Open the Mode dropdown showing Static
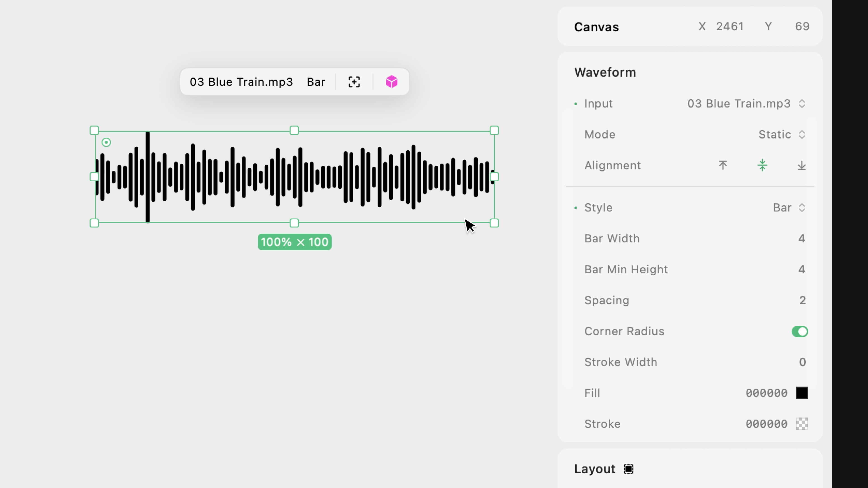This screenshot has height=488, width=868. [781, 135]
